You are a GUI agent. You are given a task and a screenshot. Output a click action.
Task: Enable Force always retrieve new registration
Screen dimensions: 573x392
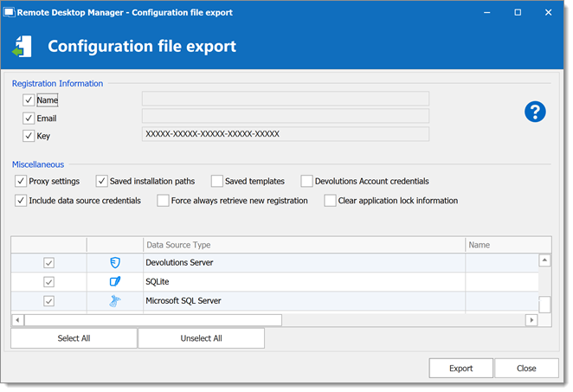(x=163, y=201)
